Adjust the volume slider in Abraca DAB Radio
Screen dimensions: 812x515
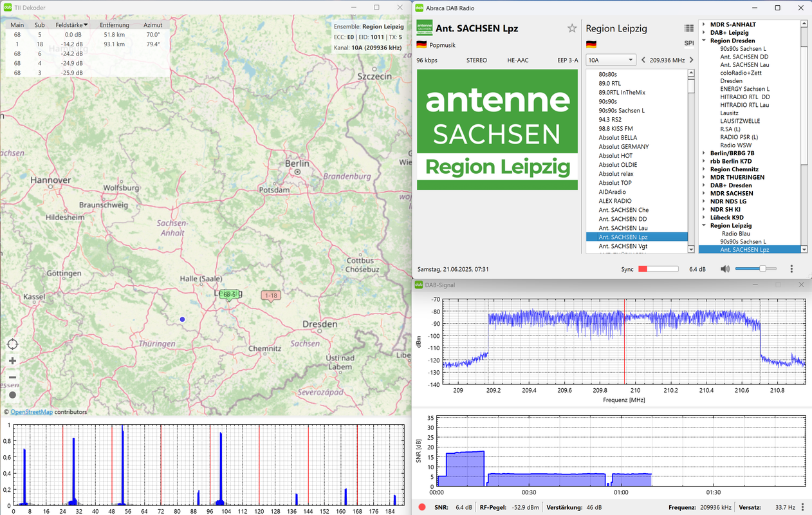tap(756, 268)
